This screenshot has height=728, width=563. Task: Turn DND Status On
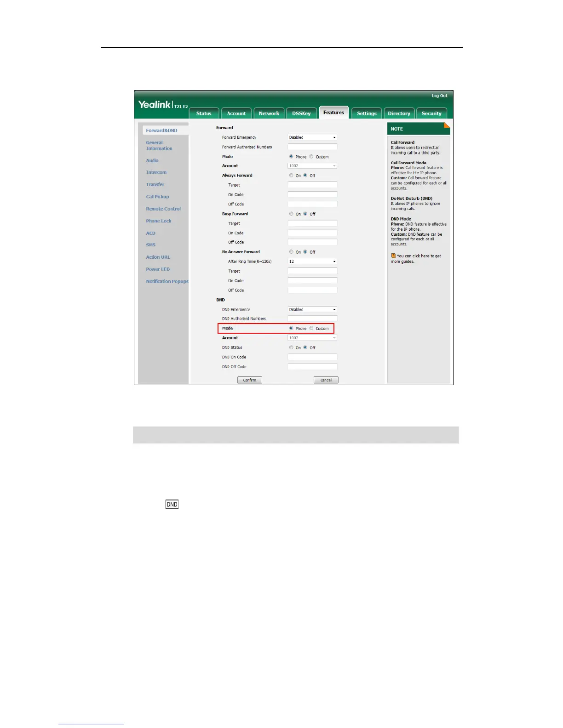pos(291,347)
